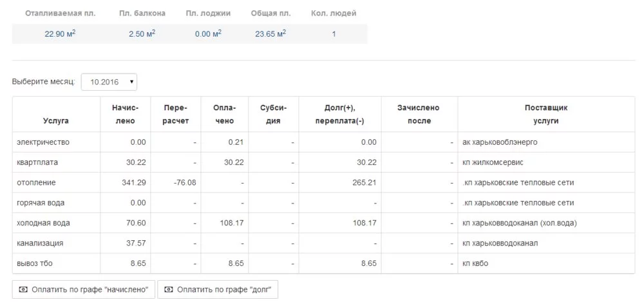Click the 'Долг(+), переплата(-)' column header
Image resolution: width=644 pixels, height=302 pixels.
340,114
